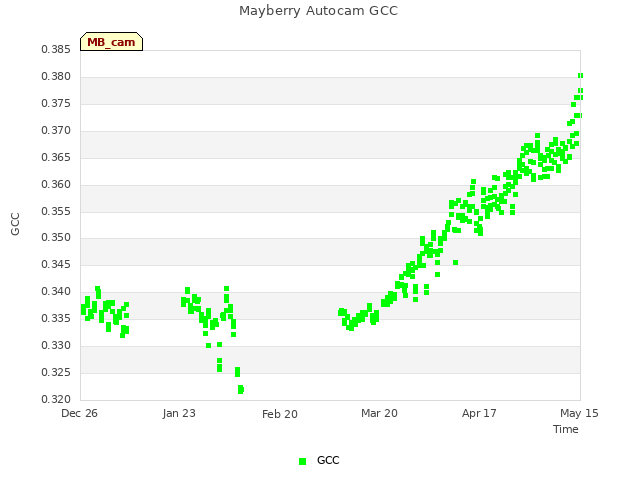Click the Mar 20 x-axis label
Viewport: 640px width, 480px height.
(379, 413)
